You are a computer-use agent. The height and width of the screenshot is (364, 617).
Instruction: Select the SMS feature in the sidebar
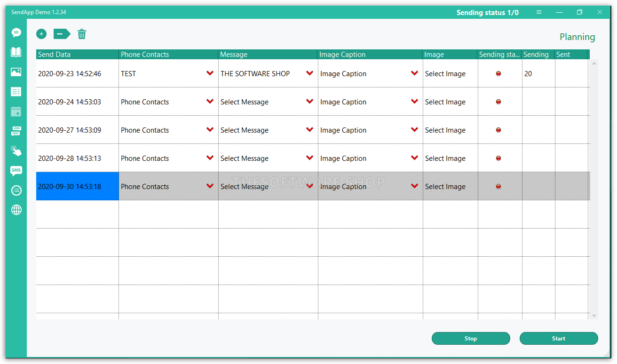click(x=16, y=171)
